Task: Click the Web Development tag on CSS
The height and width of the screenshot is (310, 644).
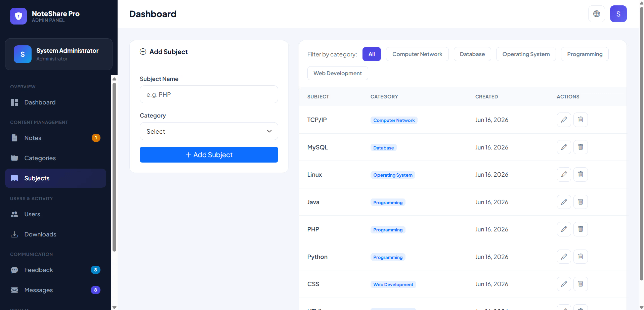Action: (x=393, y=284)
